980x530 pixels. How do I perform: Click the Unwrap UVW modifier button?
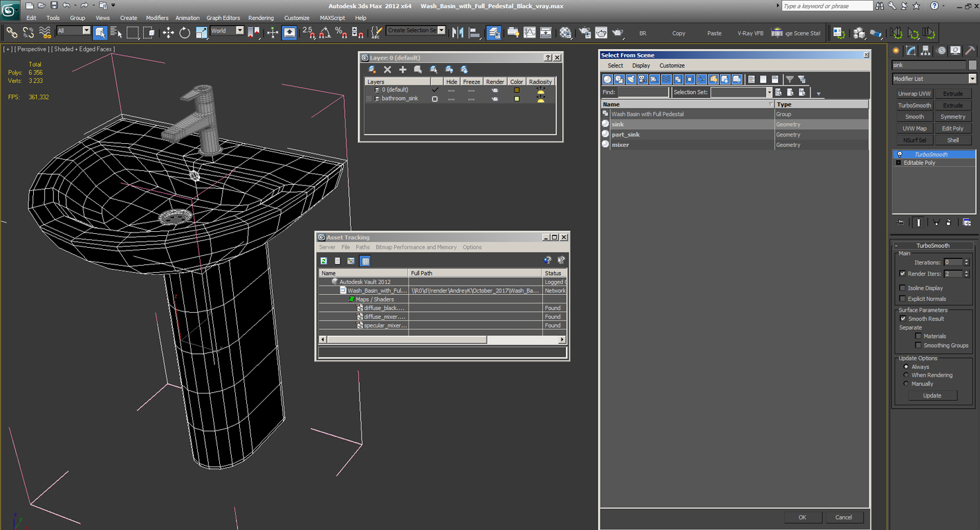point(914,94)
